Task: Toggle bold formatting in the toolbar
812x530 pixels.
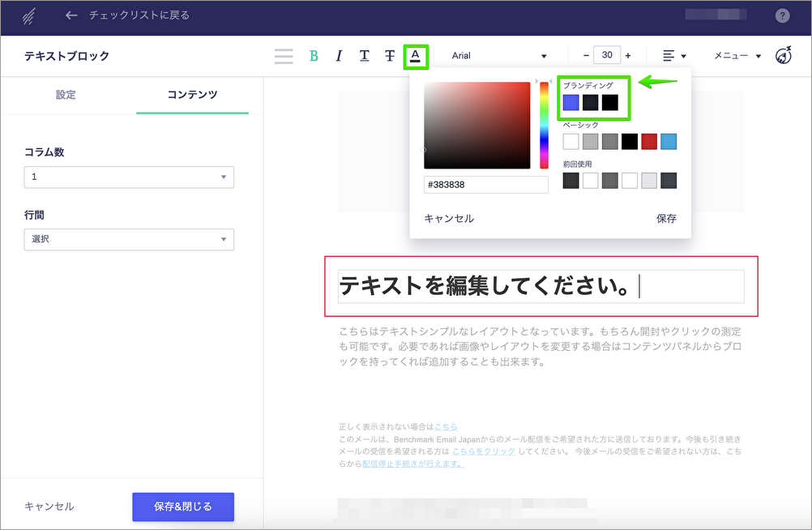Action: pos(314,56)
